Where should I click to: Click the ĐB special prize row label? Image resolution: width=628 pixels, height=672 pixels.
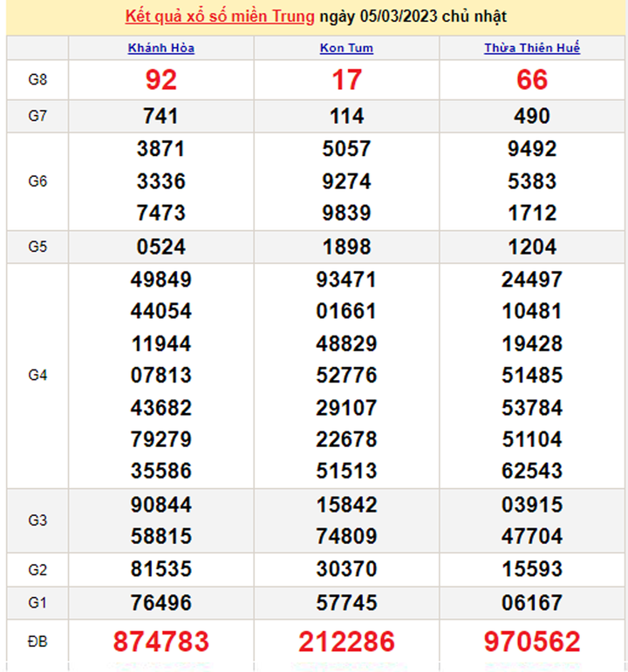click(x=38, y=642)
